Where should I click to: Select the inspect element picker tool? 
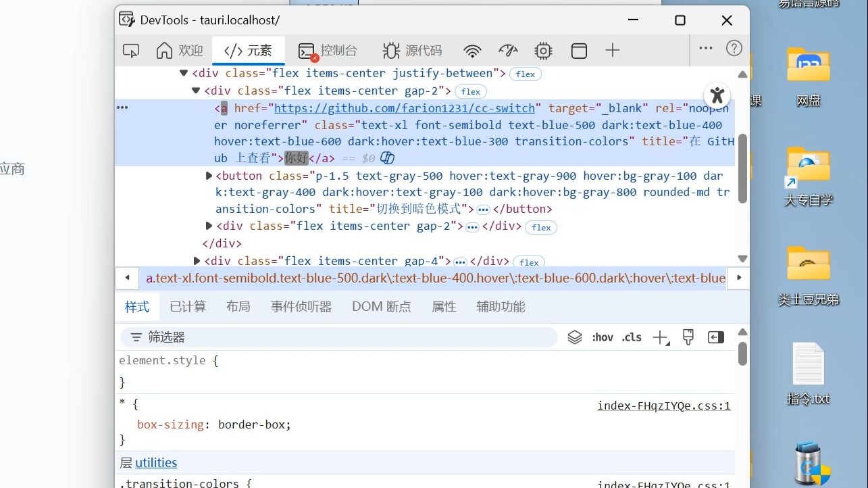click(130, 50)
